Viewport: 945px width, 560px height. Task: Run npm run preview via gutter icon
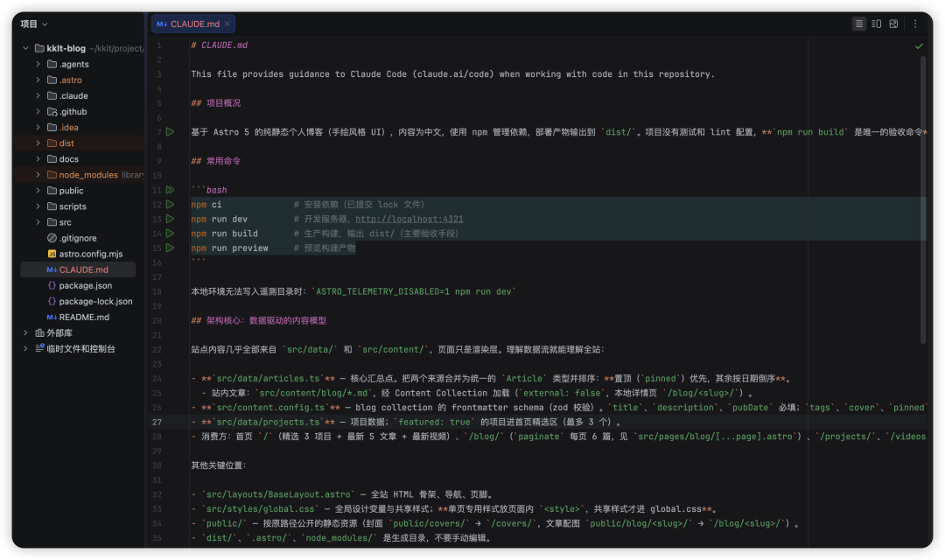coord(170,248)
